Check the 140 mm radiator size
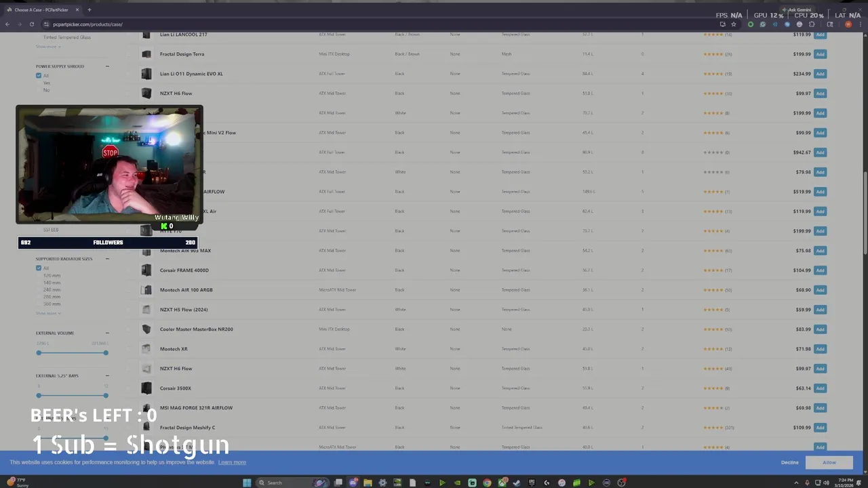 [x=52, y=283]
